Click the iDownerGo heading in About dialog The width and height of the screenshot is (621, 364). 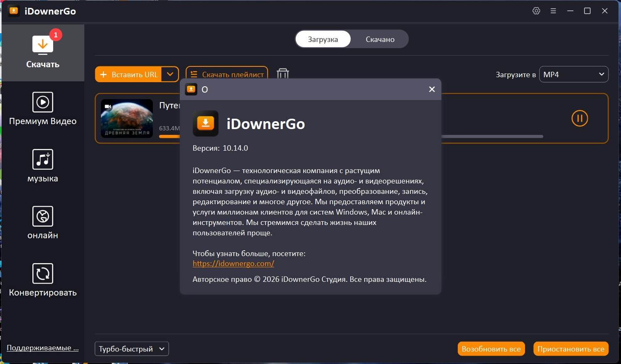pyautogui.click(x=266, y=124)
